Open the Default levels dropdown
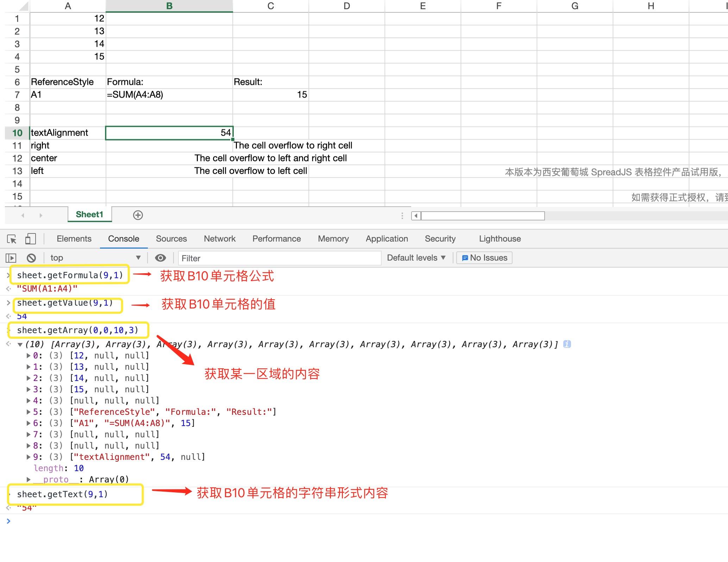 416,258
